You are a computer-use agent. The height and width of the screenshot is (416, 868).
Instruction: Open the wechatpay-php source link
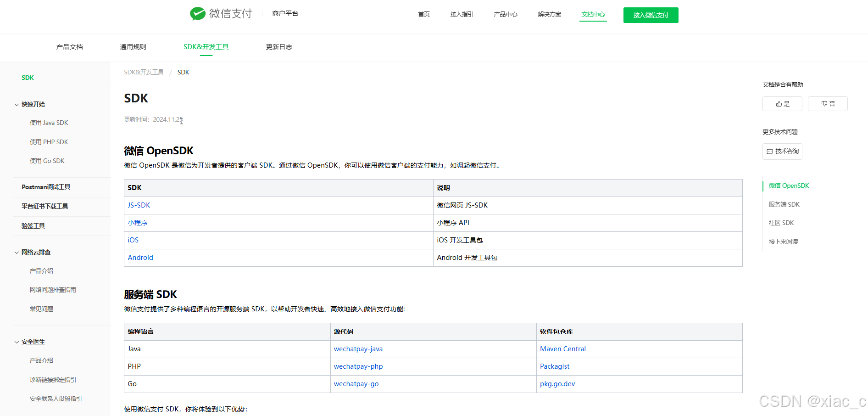coord(358,366)
